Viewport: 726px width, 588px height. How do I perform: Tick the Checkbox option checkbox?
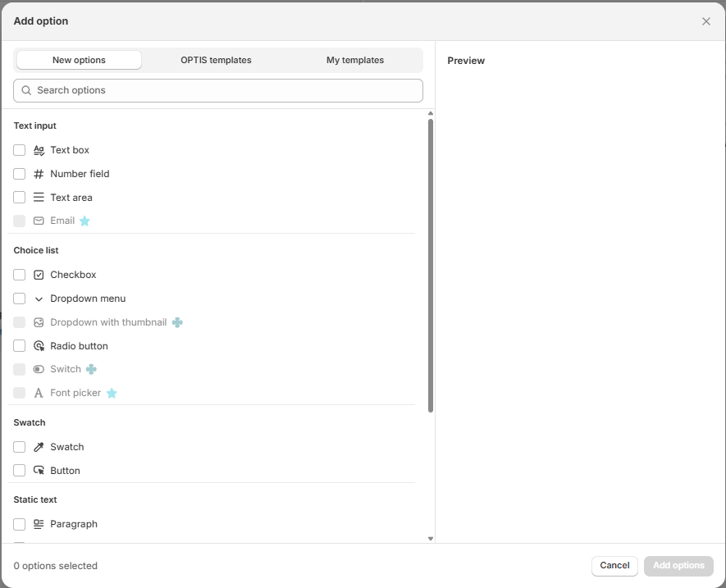coord(20,275)
